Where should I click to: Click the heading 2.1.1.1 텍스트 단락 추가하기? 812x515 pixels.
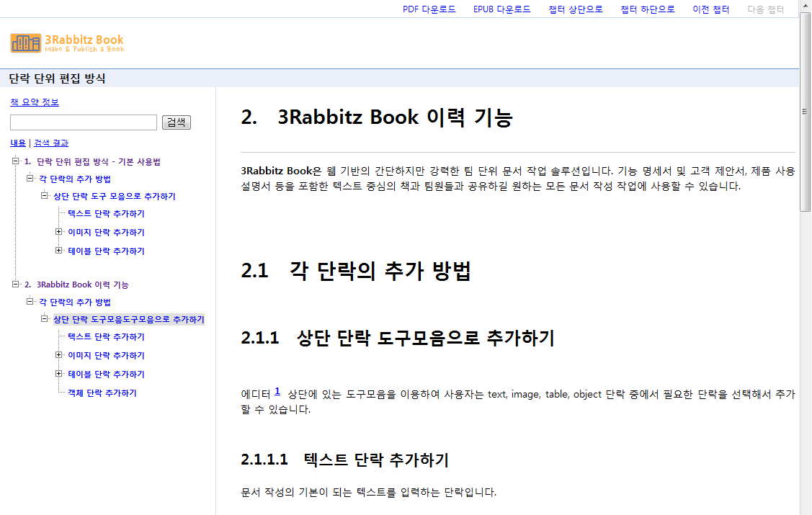[345, 460]
